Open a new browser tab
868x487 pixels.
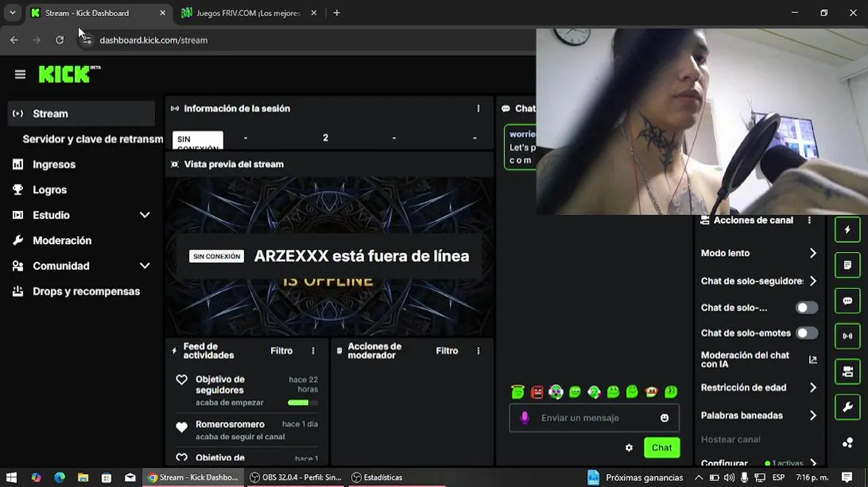(337, 13)
